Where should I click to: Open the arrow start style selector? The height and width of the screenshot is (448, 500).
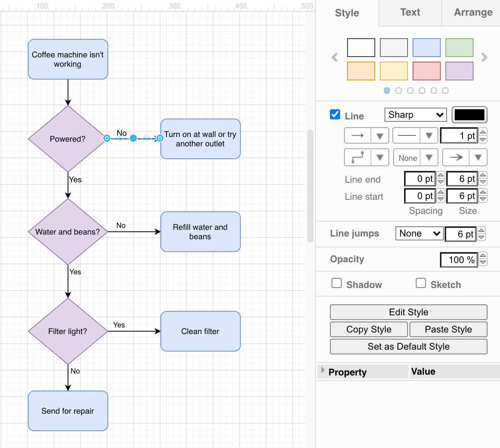tap(380, 135)
